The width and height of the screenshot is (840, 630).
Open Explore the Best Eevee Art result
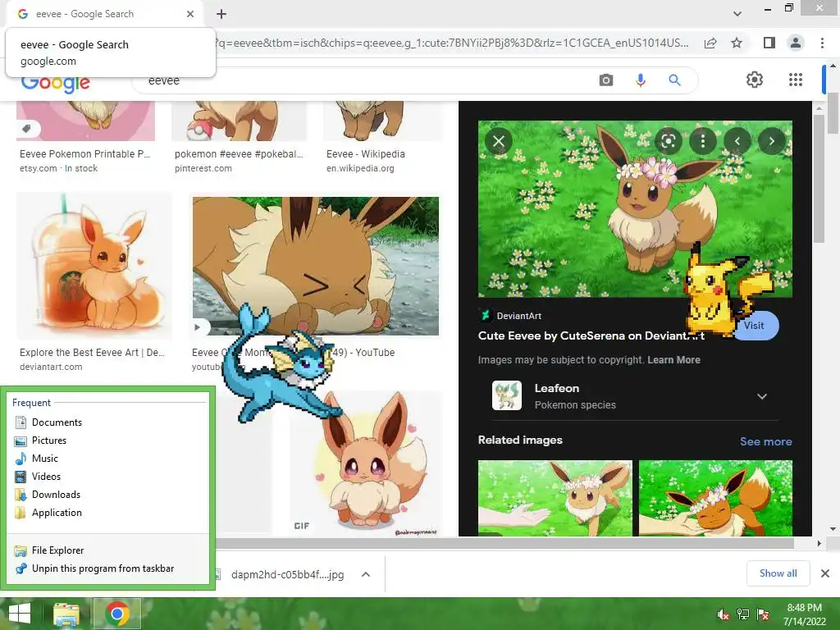click(x=92, y=353)
